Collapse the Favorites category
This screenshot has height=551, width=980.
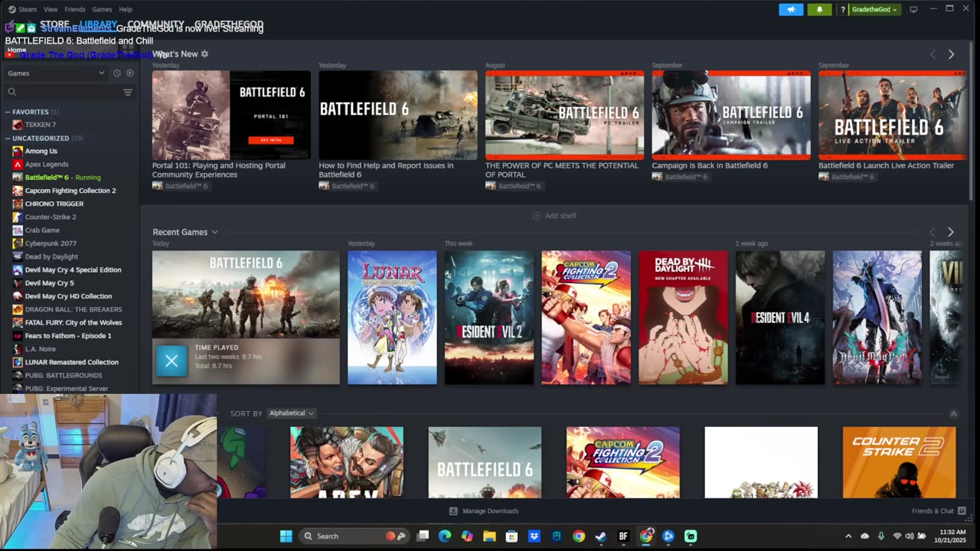coord(8,112)
